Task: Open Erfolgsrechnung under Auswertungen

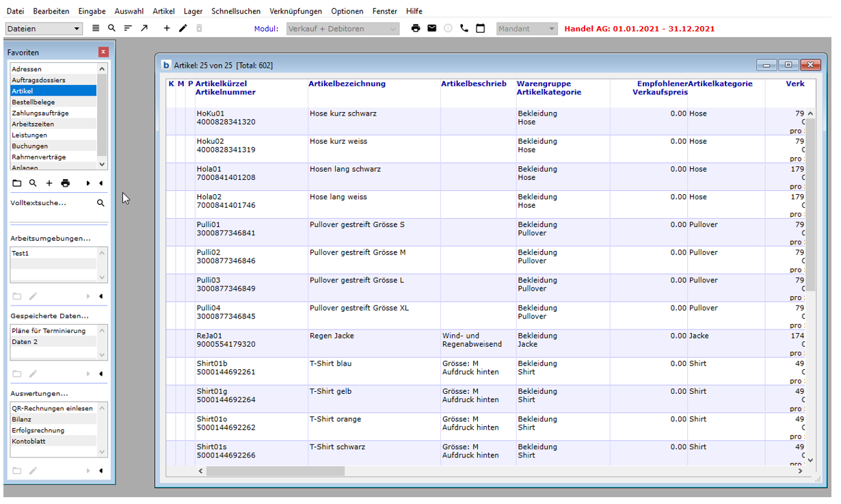Action: pos(38,430)
